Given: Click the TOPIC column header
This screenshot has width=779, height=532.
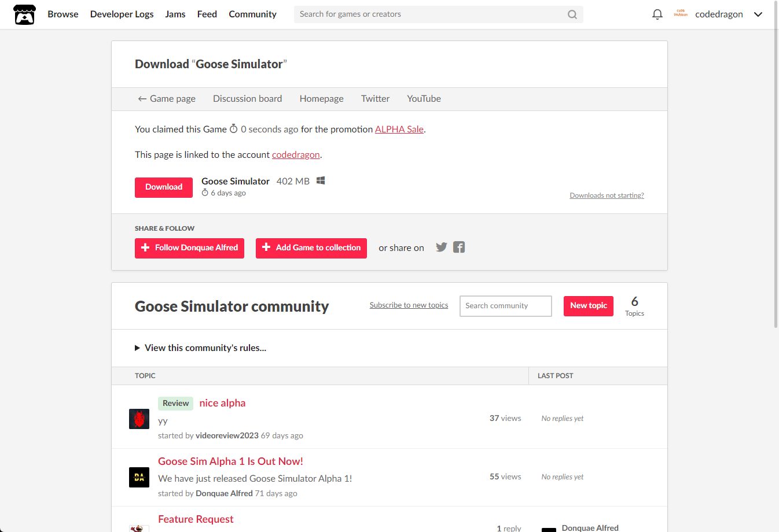Looking at the screenshot, I should (145, 376).
